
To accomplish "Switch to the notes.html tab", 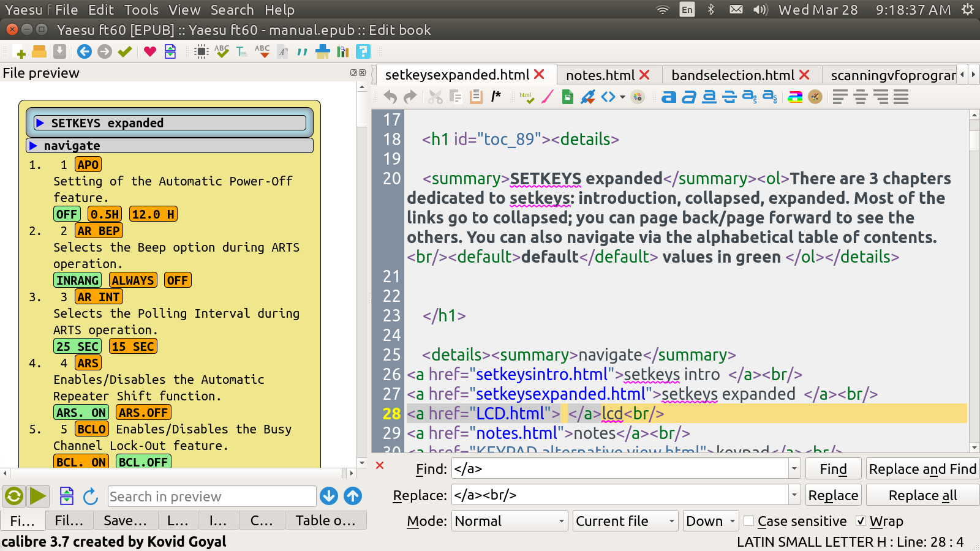I will 600,75.
